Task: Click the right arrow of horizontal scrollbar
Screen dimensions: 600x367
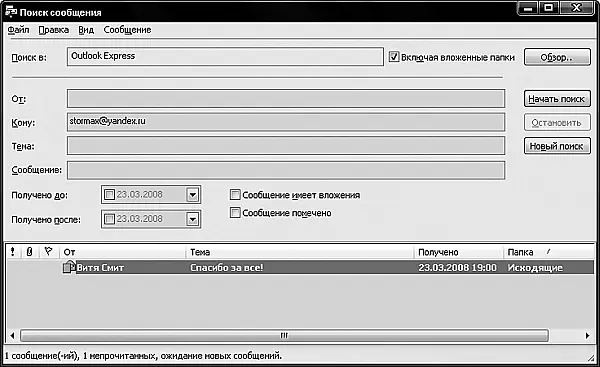Action: pyautogui.click(x=587, y=336)
